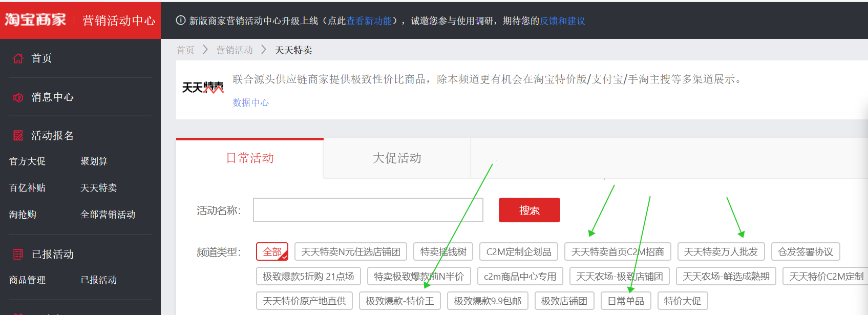Click the 已报活动 list icon
This screenshot has width=868, height=315.
(x=18, y=255)
